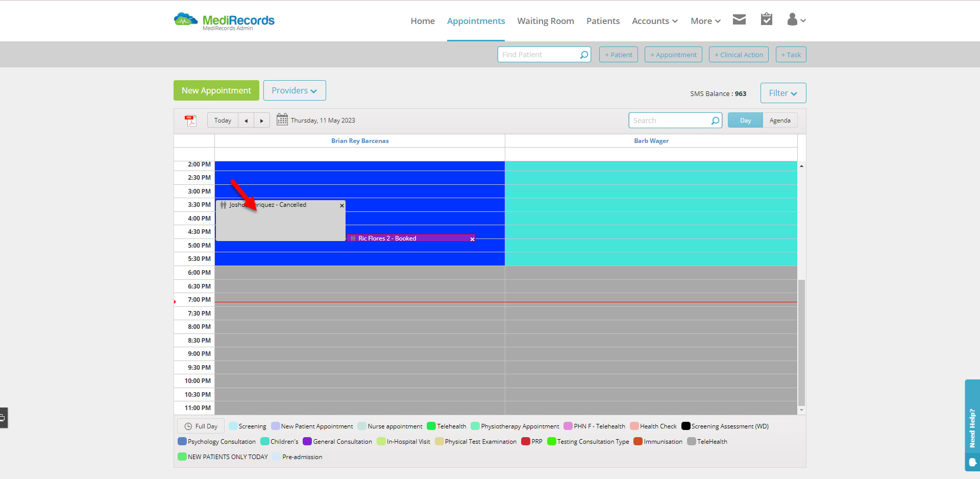Click the Children's color swatch
980x479 pixels.
(265, 441)
